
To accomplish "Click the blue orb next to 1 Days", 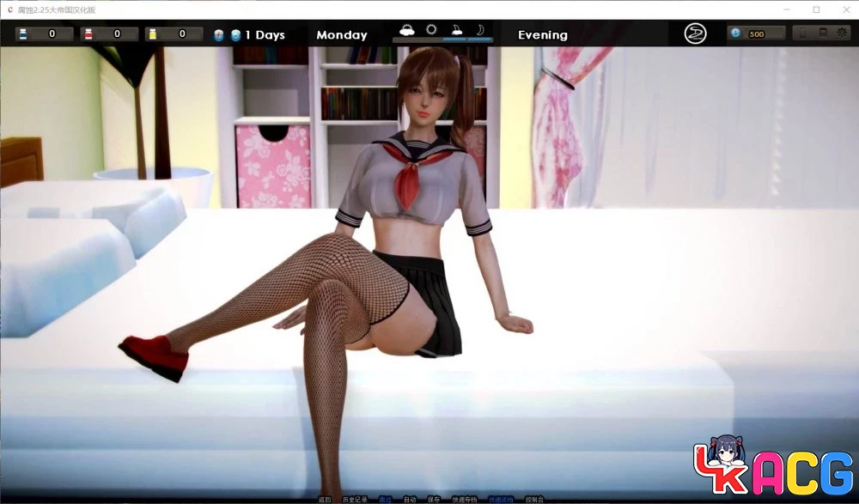I will (x=235, y=35).
